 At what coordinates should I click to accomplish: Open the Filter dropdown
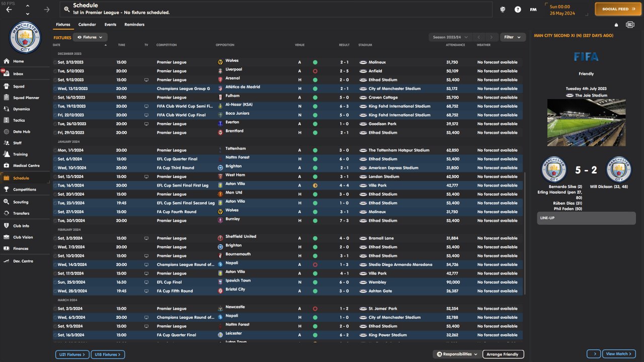point(513,37)
